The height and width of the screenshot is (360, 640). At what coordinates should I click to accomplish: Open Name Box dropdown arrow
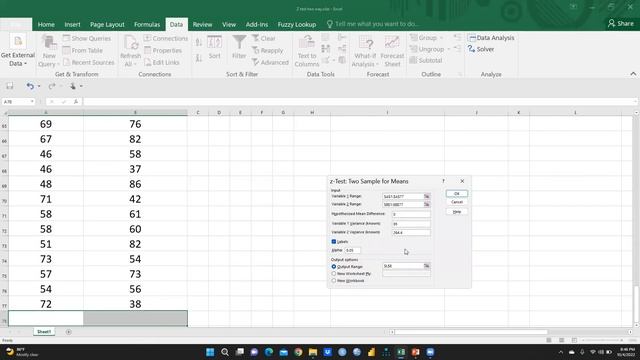point(32,102)
